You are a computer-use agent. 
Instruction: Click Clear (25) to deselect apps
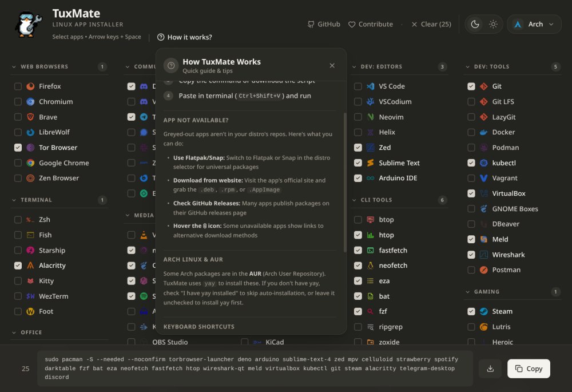coord(431,24)
